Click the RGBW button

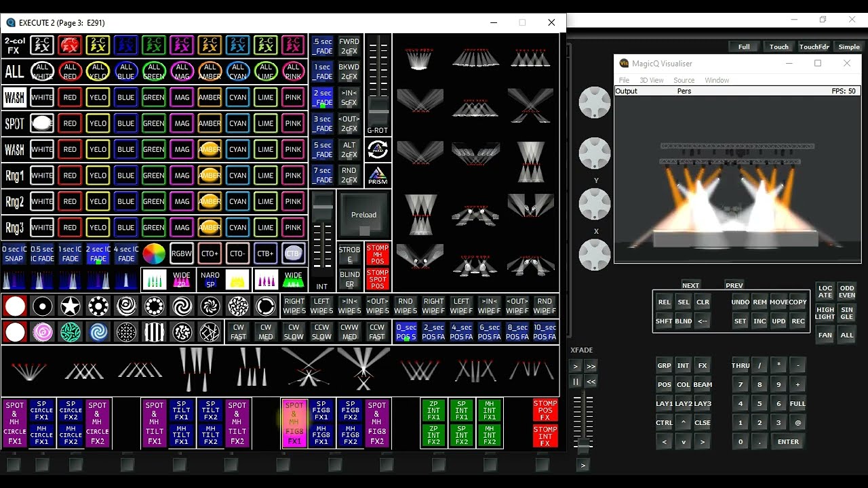(182, 253)
